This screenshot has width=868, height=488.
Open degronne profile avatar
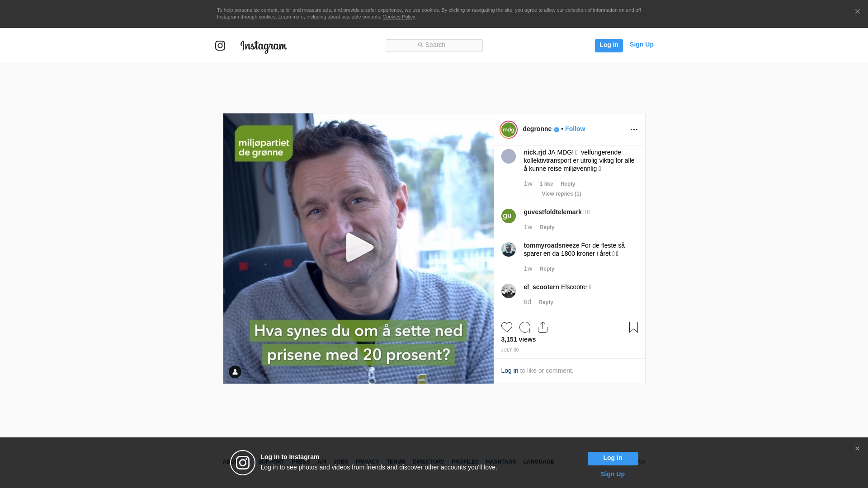pos(509,130)
